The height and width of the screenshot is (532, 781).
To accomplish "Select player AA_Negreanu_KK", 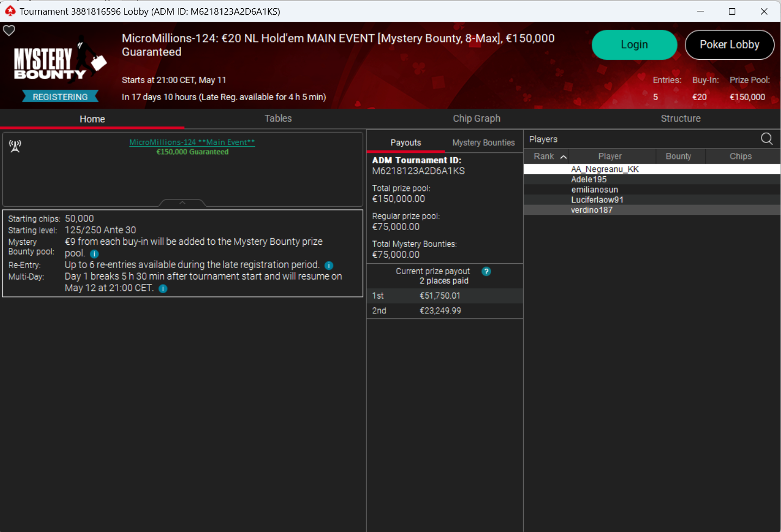I will (x=652, y=169).
